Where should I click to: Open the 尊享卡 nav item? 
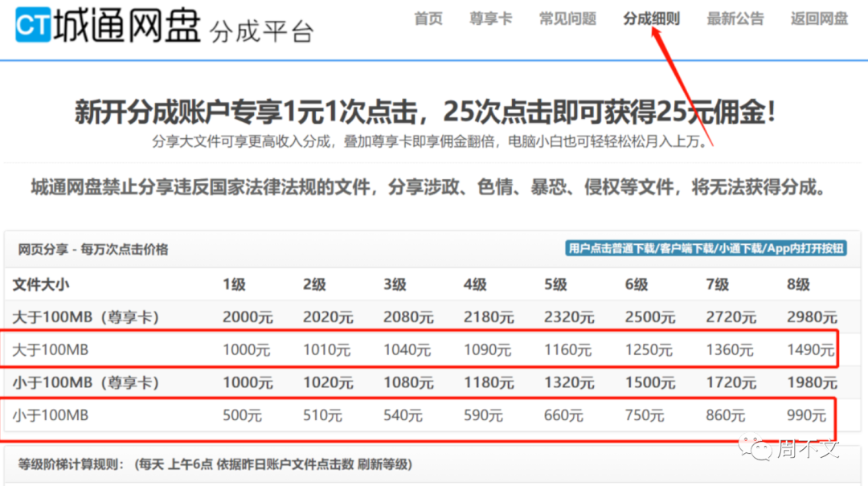pyautogui.click(x=490, y=18)
